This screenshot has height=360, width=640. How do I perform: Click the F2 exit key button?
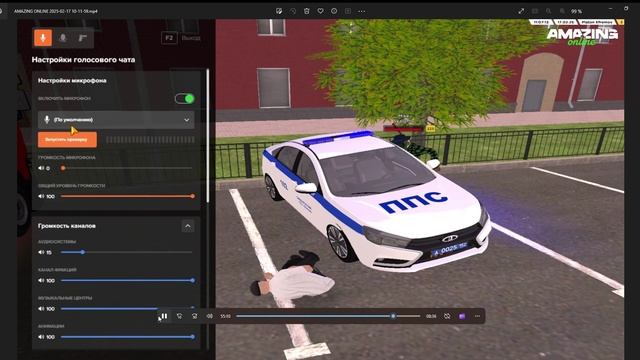coord(169,38)
